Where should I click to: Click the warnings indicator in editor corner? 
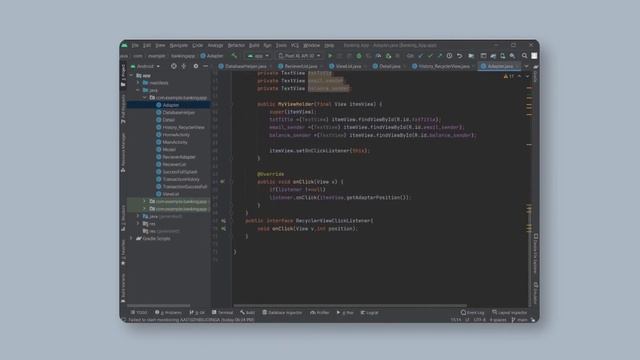point(509,76)
